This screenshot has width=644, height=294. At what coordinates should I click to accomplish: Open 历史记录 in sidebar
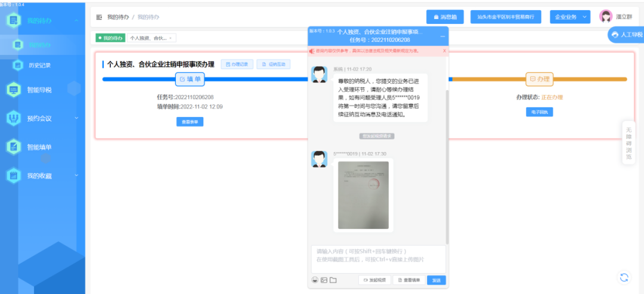pyautogui.click(x=39, y=65)
